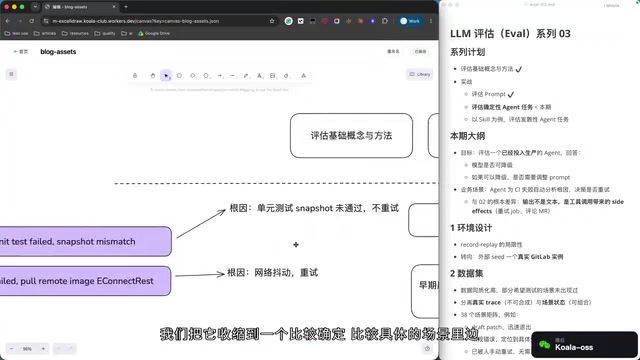
Task: Select the Selection arrow tool
Action: pyautogui.click(x=166, y=76)
